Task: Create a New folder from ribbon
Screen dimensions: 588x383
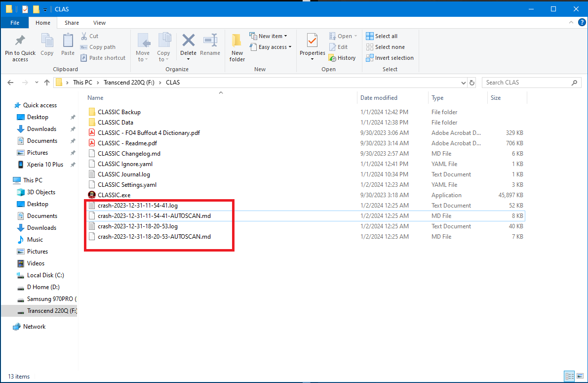Action: (237, 47)
